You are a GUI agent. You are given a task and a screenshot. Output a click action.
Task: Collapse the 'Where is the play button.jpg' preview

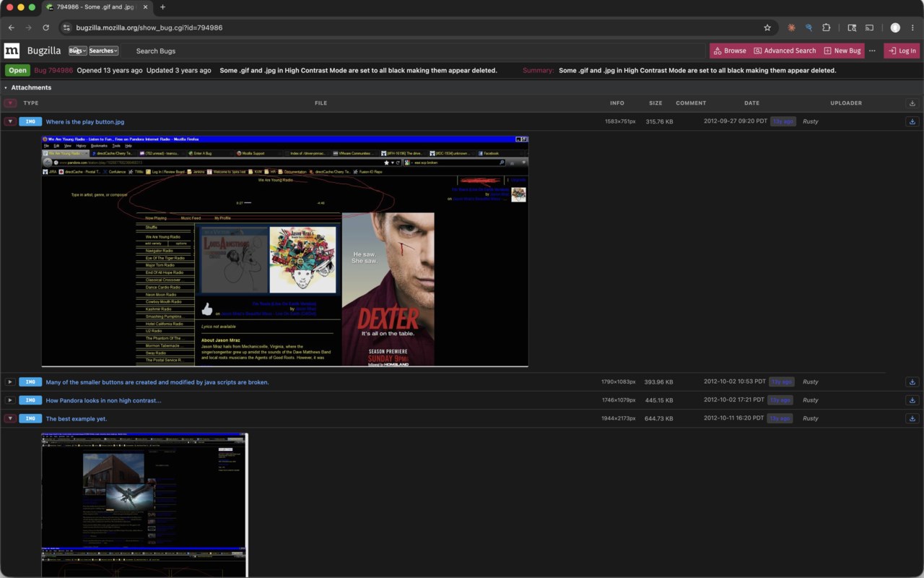10,121
